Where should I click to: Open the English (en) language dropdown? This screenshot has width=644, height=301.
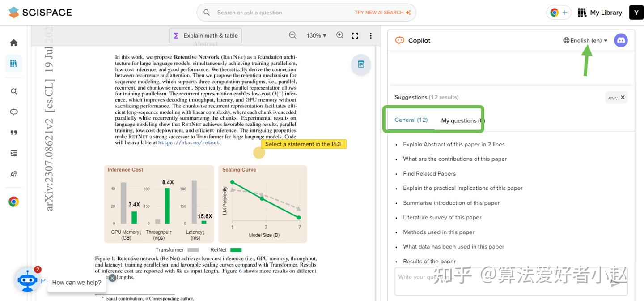coord(586,40)
